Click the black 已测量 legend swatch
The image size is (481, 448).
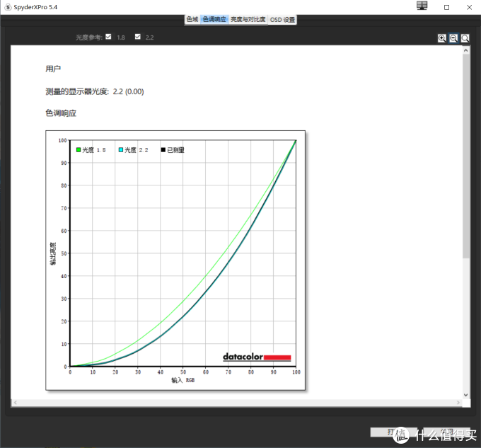coord(163,150)
